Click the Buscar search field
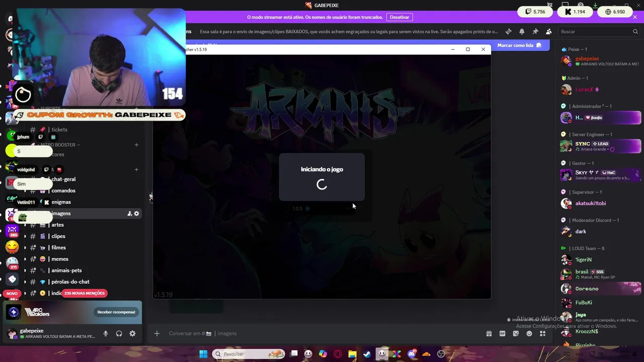The width and height of the screenshot is (644, 362). [599, 31]
